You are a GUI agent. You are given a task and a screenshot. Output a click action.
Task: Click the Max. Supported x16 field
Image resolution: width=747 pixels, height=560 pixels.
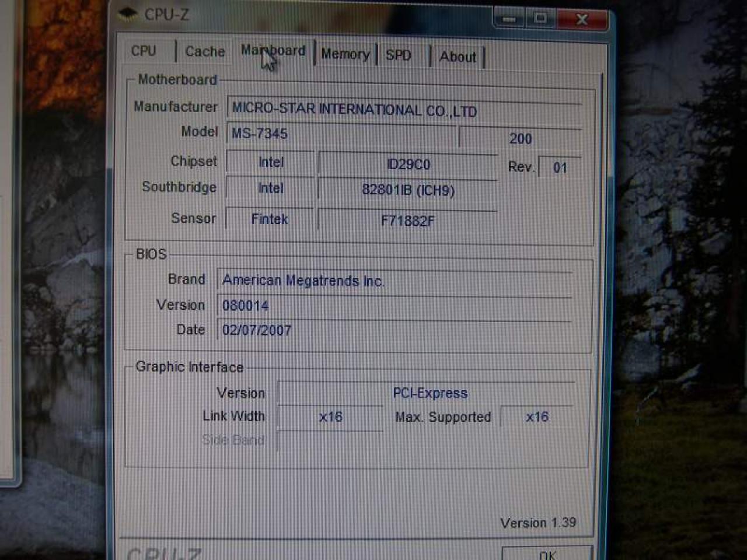coord(537,417)
